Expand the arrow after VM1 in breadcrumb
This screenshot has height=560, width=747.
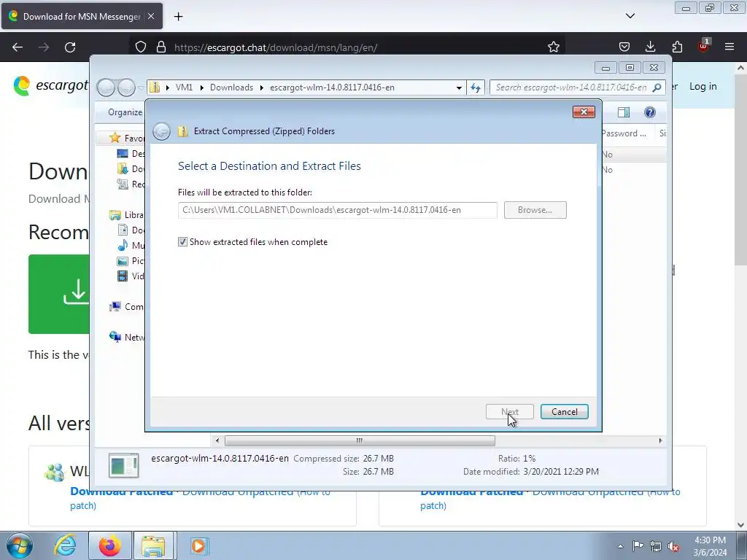(202, 87)
